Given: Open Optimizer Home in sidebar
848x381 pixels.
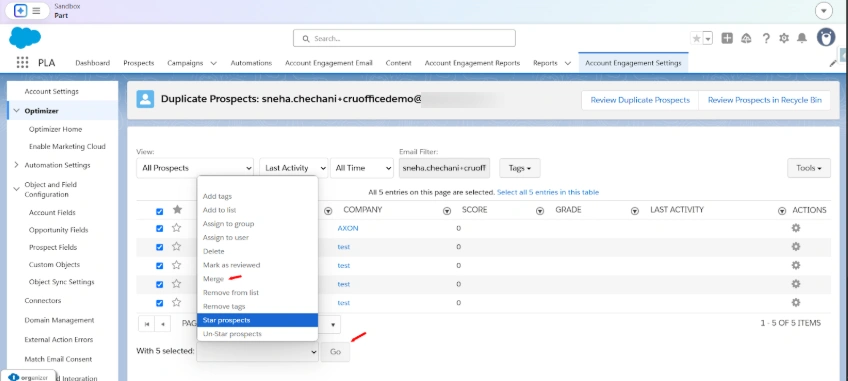Looking at the screenshot, I should [x=56, y=129].
